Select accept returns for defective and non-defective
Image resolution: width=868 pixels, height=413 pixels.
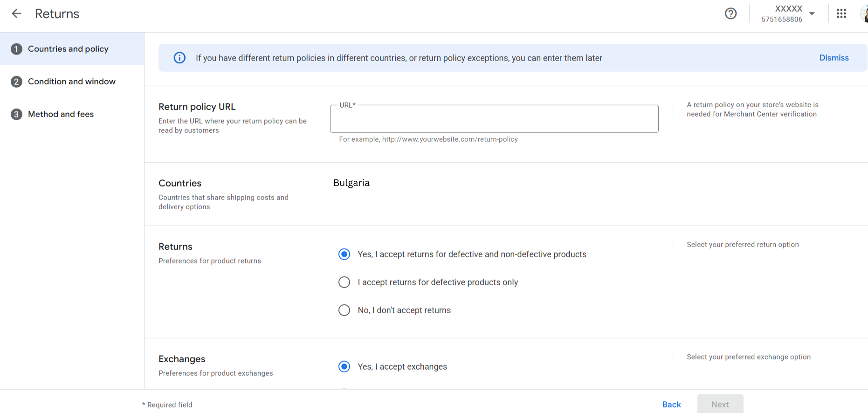pos(344,254)
